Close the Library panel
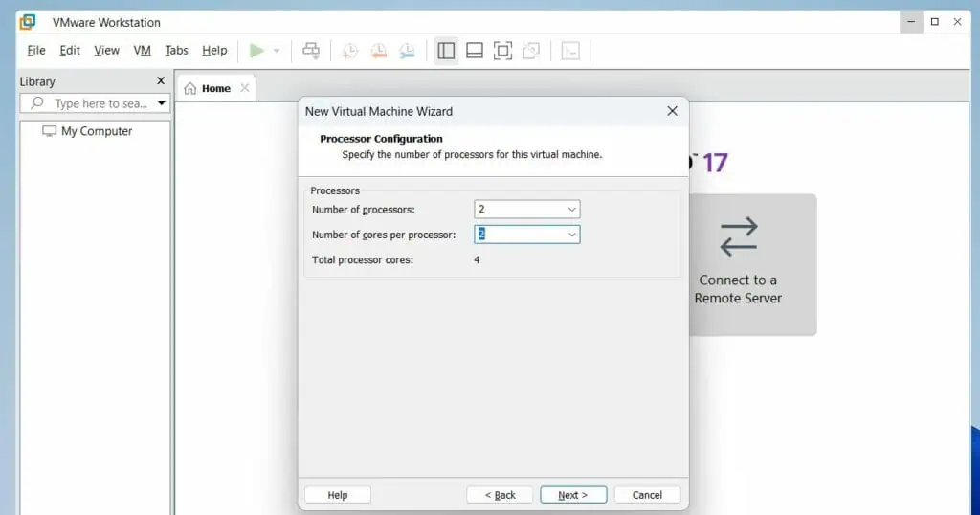Image resolution: width=980 pixels, height=515 pixels. pos(161,80)
